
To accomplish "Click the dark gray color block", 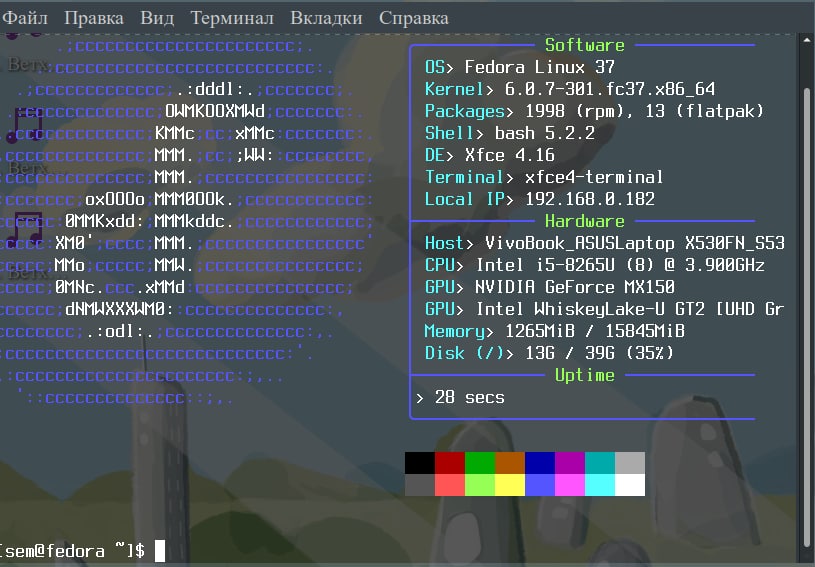I will point(420,485).
